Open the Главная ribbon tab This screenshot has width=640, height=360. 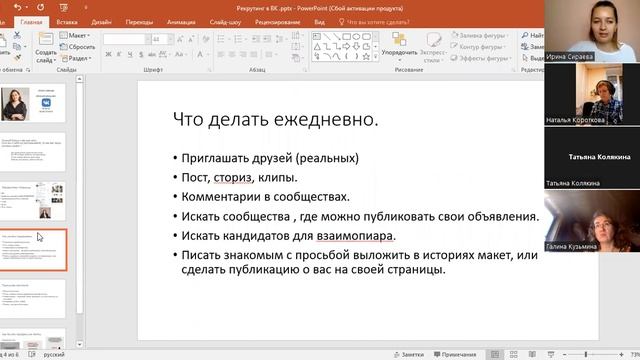(31, 22)
